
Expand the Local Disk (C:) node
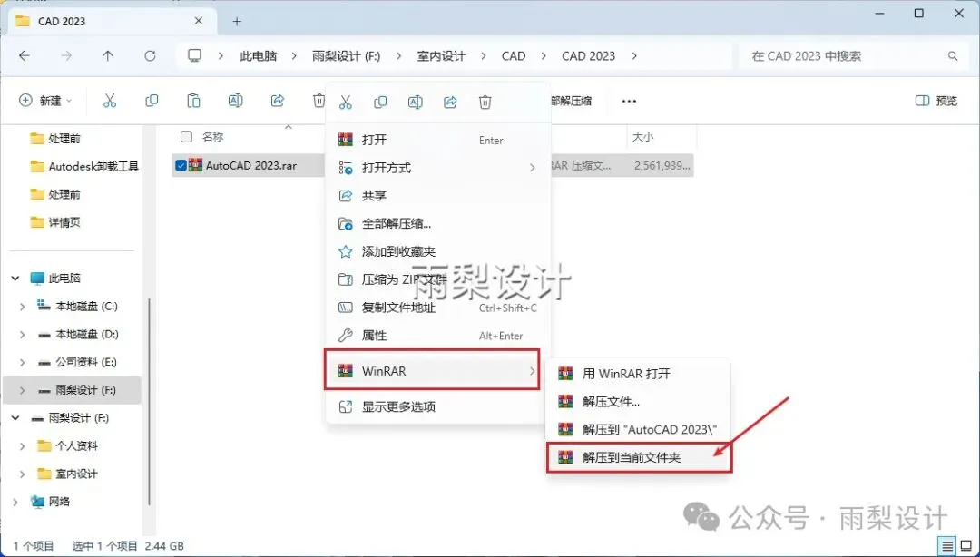(23, 307)
